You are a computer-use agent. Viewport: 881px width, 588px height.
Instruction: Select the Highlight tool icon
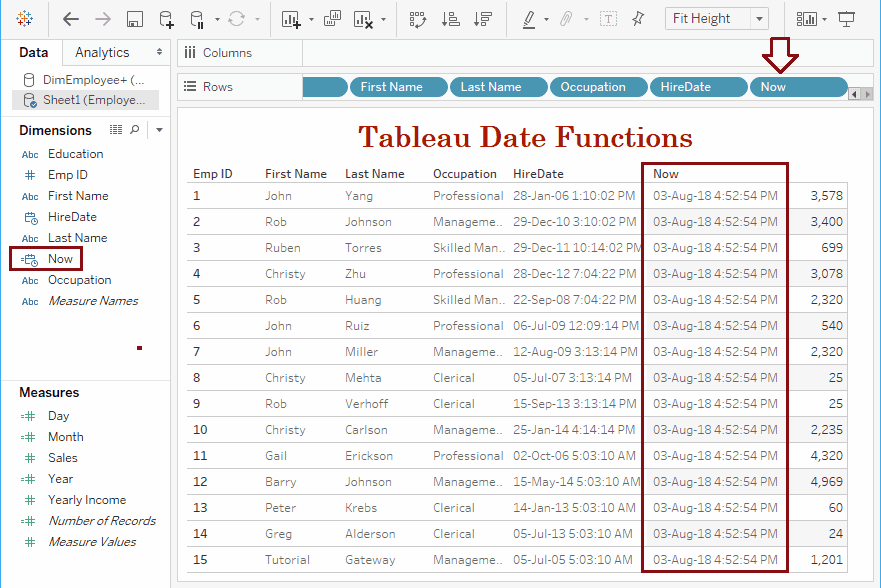531,18
